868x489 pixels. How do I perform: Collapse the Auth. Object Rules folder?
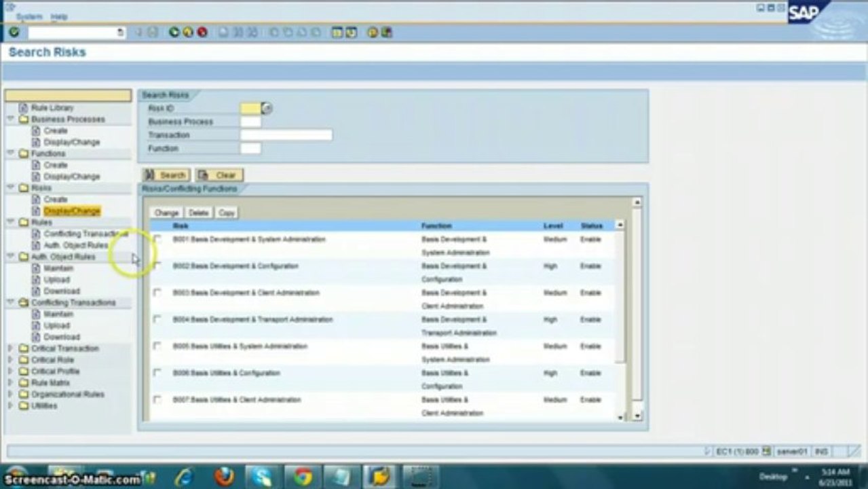coord(10,257)
